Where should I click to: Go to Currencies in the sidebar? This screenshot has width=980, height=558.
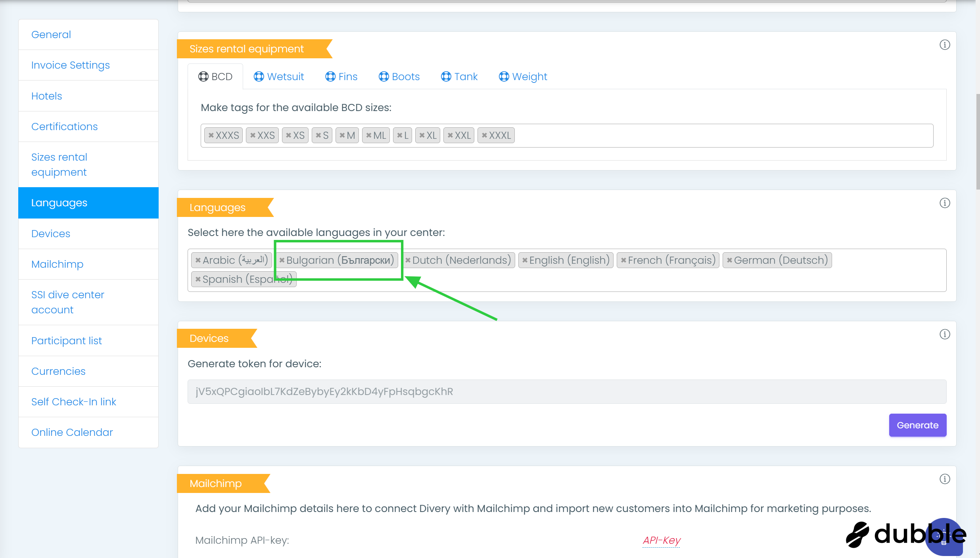[58, 371]
